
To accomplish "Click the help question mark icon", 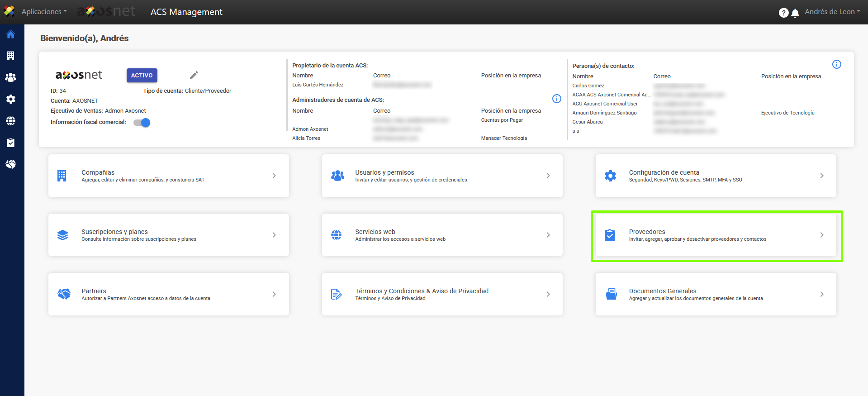I will tap(783, 13).
